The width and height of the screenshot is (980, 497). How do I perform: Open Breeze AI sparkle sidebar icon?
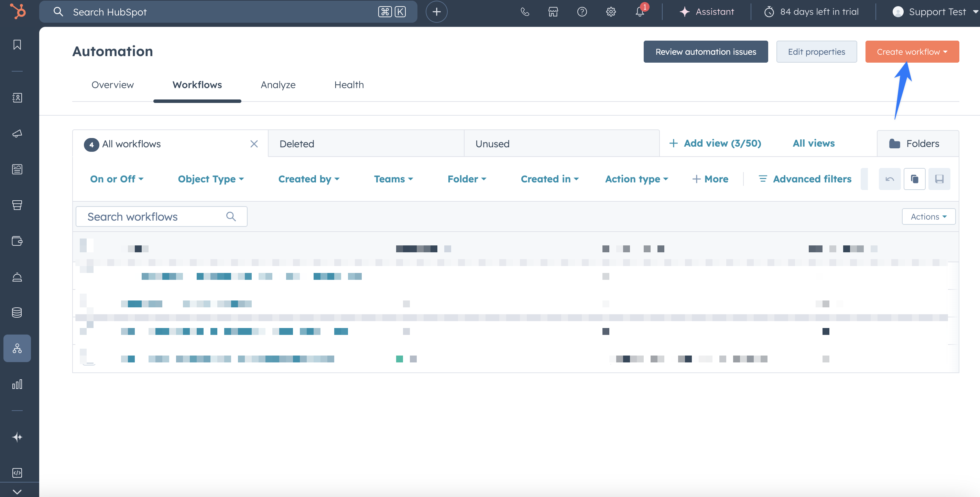[x=17, y=437]
